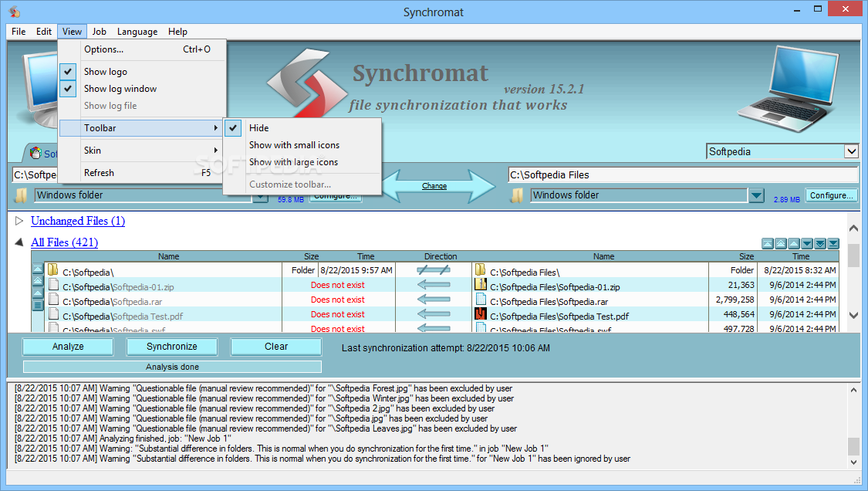Screen dimensions: 868x491
Task: Click the single-up icon left of file list
Action: click(38, 293)
